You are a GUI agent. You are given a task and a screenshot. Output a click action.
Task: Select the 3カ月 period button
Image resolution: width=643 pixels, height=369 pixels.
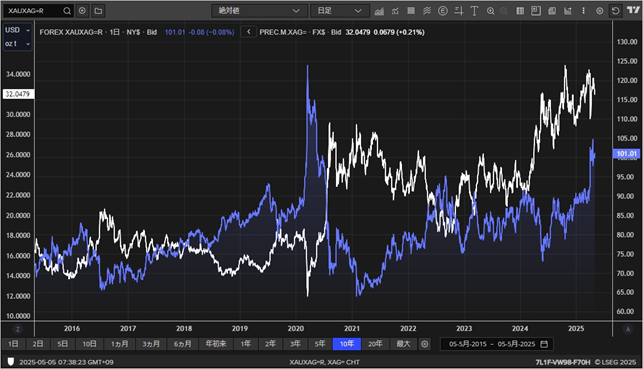pyautogui.click(x=151, y=344)
